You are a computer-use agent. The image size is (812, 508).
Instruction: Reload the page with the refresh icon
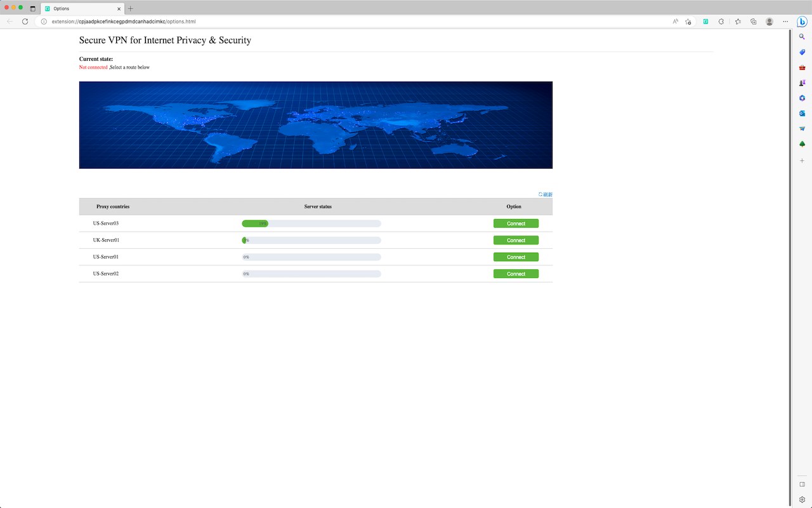point(25,22)
